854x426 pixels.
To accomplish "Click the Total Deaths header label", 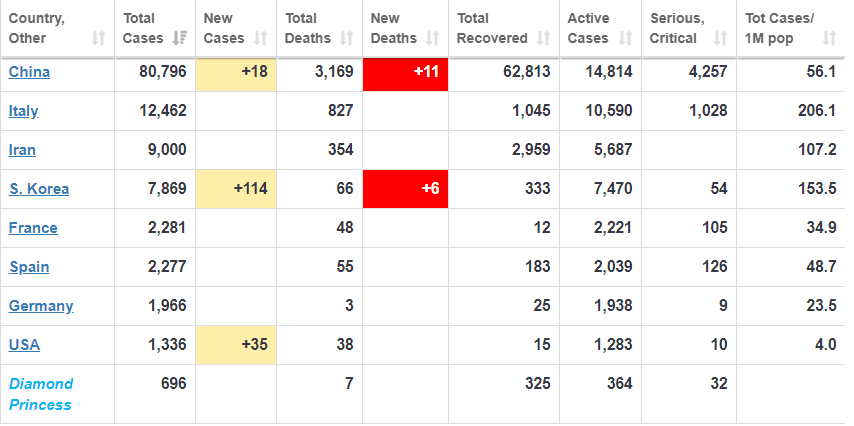I will tap(308, 28).
